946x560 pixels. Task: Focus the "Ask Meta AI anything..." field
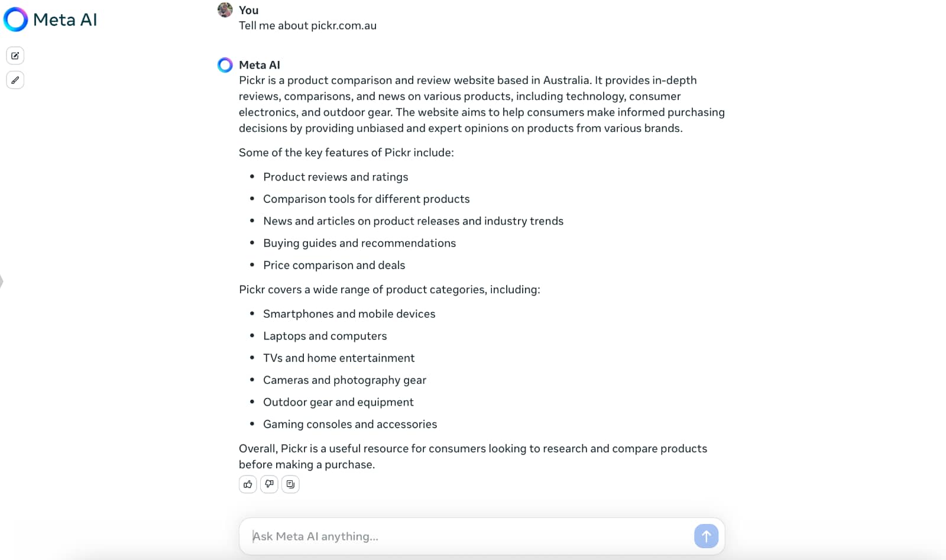[467, 536]
